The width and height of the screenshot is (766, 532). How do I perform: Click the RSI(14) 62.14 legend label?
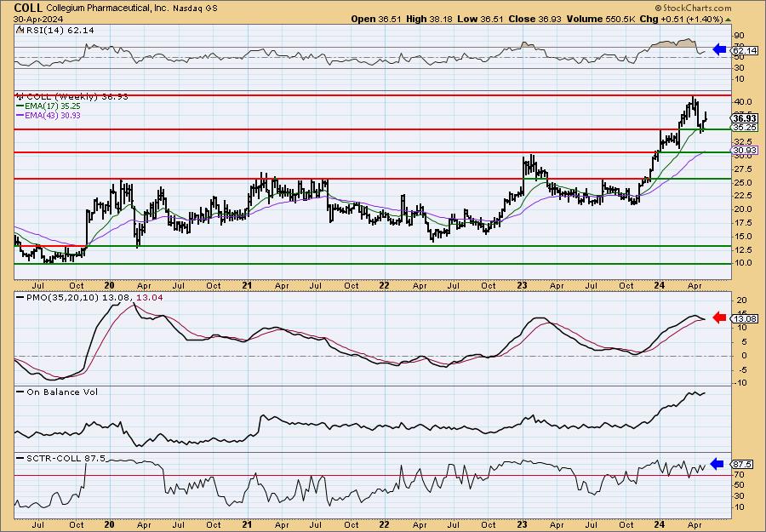[60, 31]
